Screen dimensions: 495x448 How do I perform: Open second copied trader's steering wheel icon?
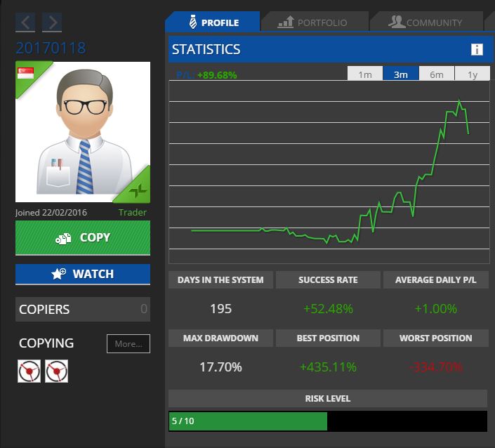coord(56,371)
